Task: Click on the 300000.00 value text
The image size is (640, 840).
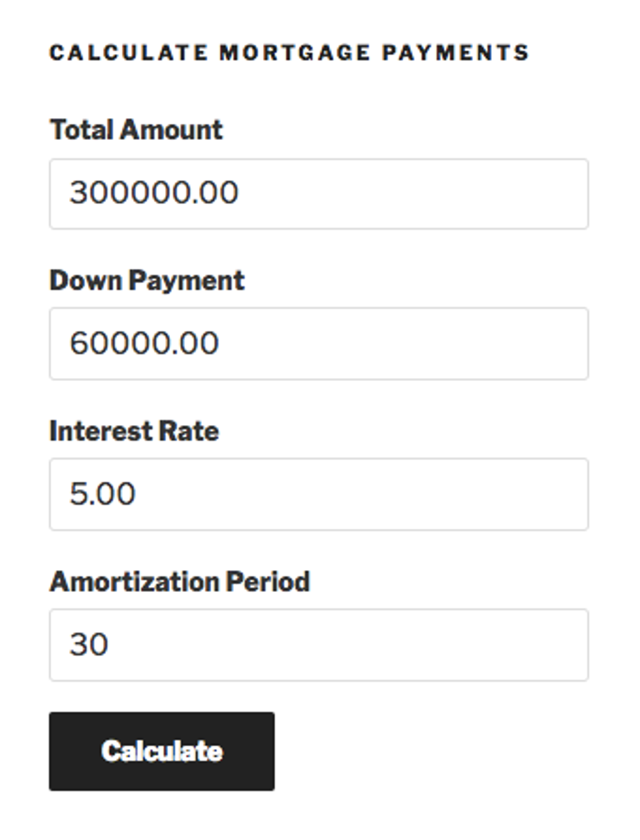Action: [154, 193]
